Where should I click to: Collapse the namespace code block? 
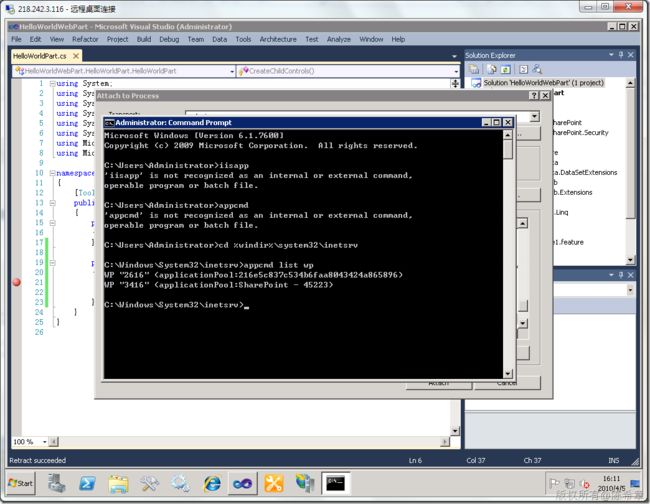coord(51,173)
